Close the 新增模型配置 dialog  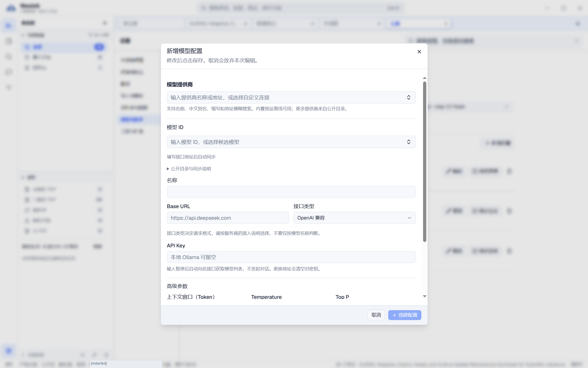(x=419, y=52)
